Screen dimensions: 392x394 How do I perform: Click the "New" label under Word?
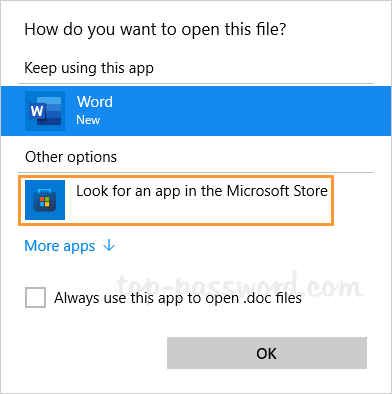[88, 120]
